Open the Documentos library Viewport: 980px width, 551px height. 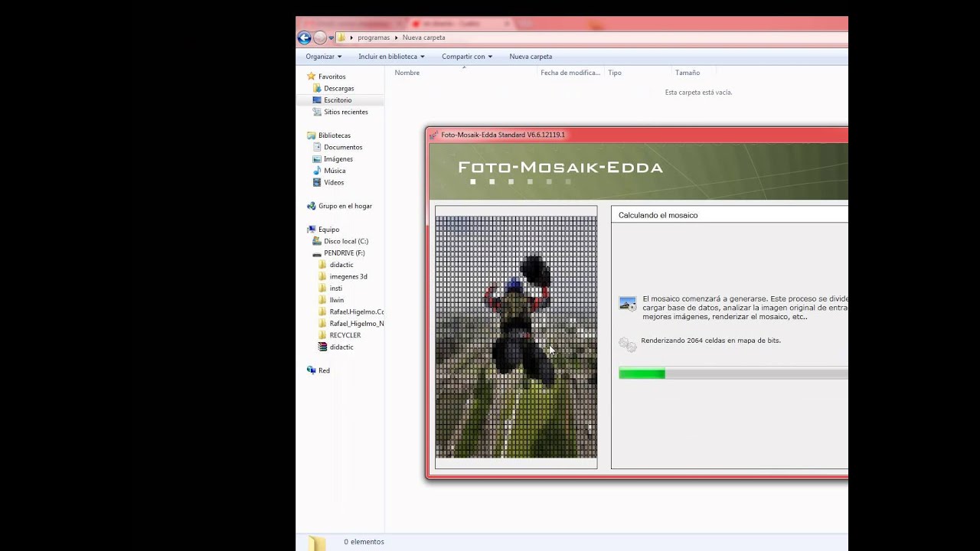[343, 147]
